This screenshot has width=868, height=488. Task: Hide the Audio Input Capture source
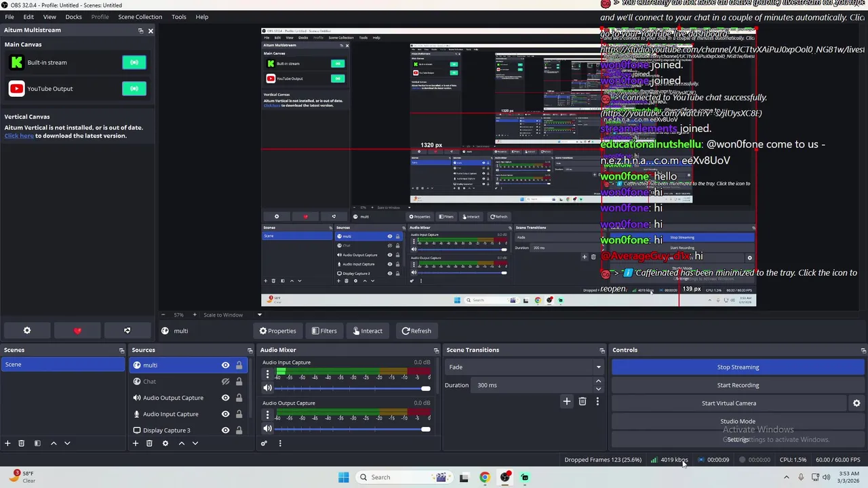[x=226, y=414]
